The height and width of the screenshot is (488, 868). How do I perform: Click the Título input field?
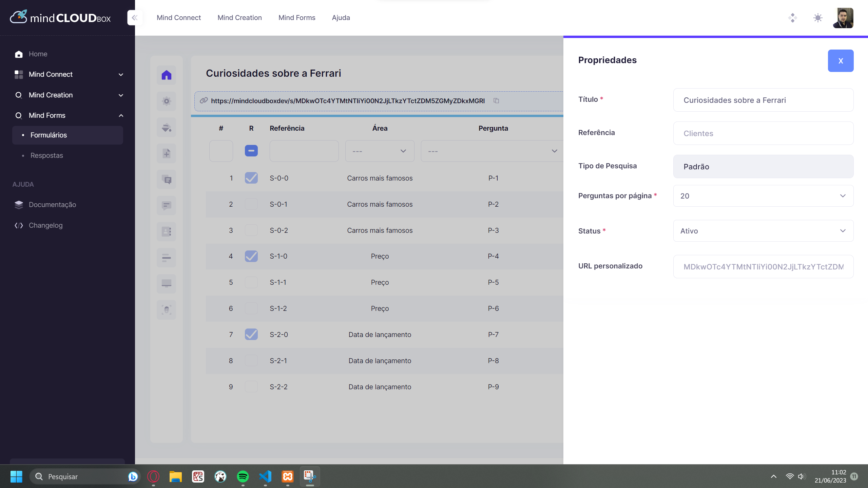click(x=763, y=100)
